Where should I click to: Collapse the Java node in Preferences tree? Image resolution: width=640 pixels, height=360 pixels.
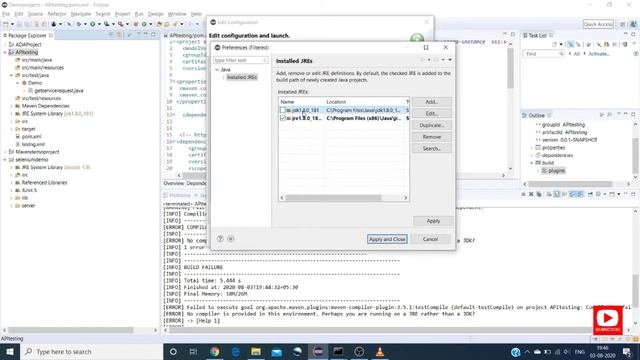pos(217,70)
